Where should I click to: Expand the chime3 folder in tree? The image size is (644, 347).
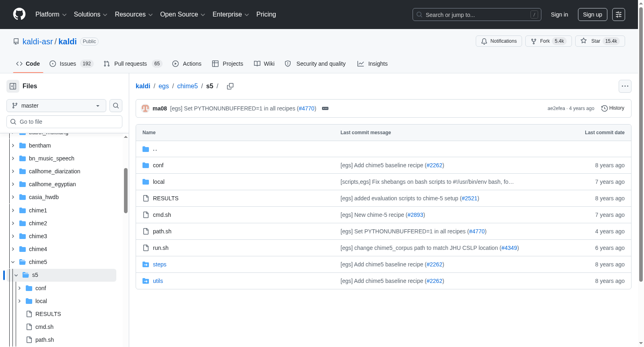coord(13,236)
